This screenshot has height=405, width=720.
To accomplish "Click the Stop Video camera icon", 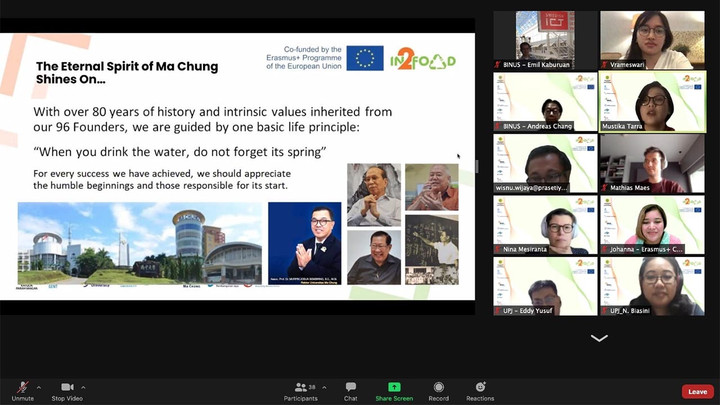I will (x=67, y=387).
